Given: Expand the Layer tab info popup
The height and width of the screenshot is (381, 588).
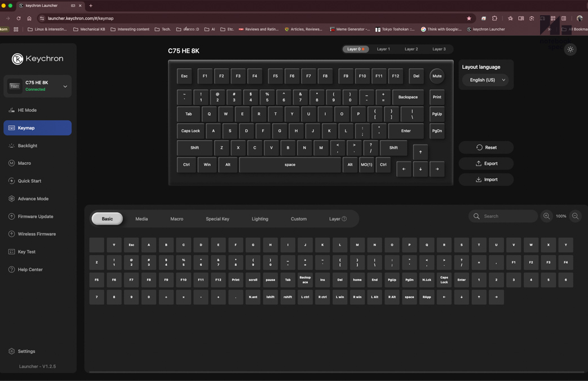Looking at the screenshot, I should (x=344, y=218).
